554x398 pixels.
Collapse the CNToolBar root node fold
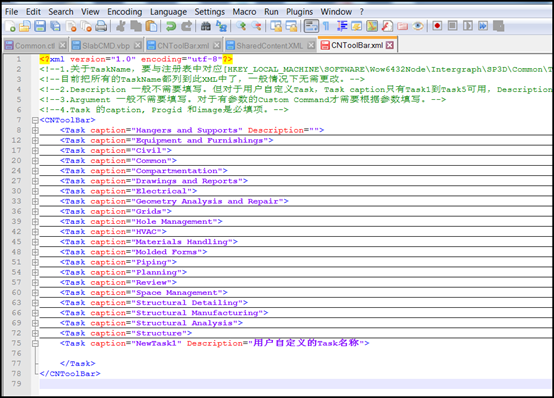35,120
